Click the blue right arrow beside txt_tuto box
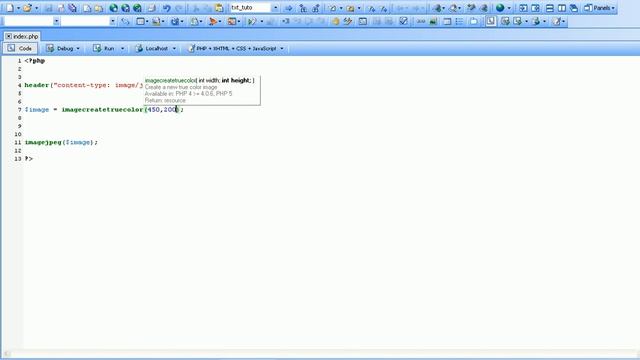This screenshot has height=360, width=640. pyautogui.click(x=289, y=8)
